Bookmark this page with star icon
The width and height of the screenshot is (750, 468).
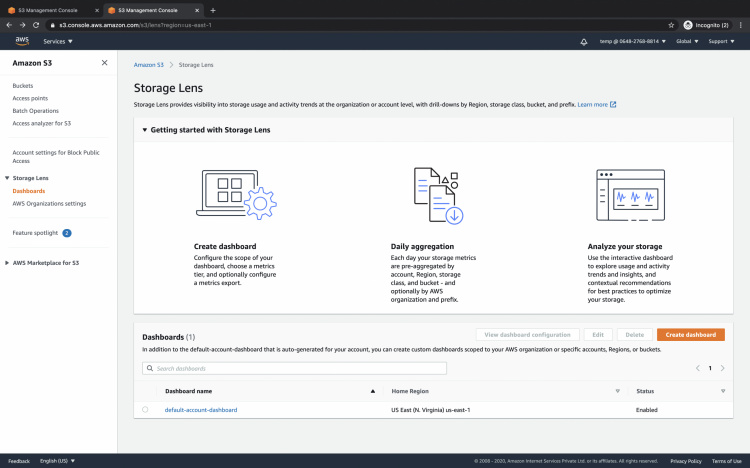671,24
